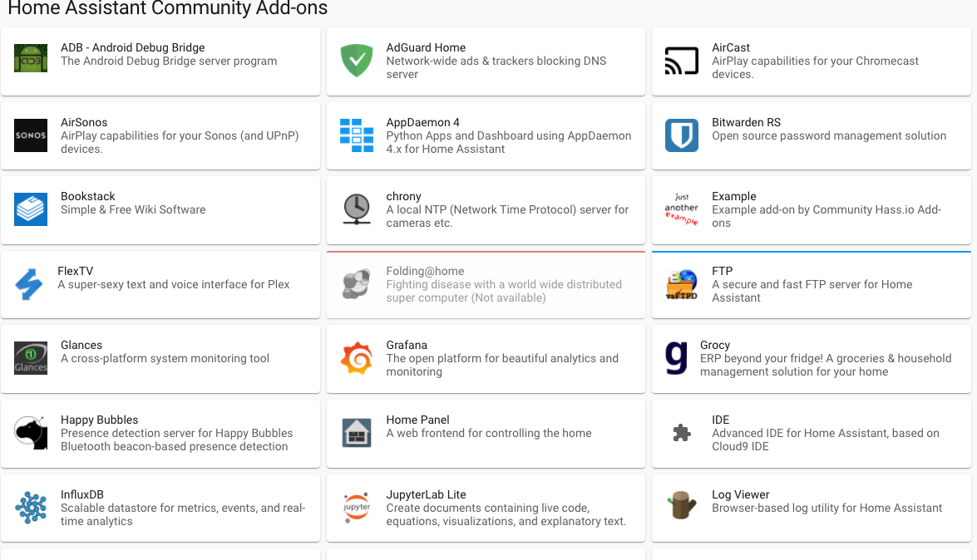Click the vsFTPD icon for FTP
977x560 pixels.
[682, 284]
